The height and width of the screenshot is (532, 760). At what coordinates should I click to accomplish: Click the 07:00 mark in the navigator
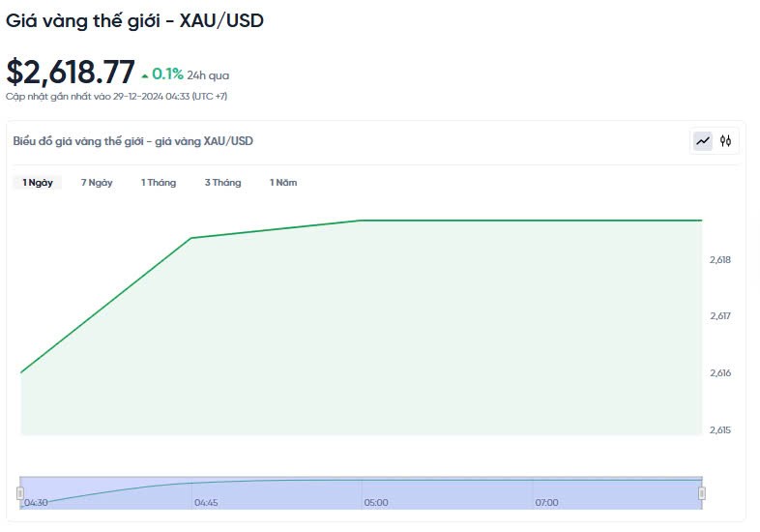[546, 503]
